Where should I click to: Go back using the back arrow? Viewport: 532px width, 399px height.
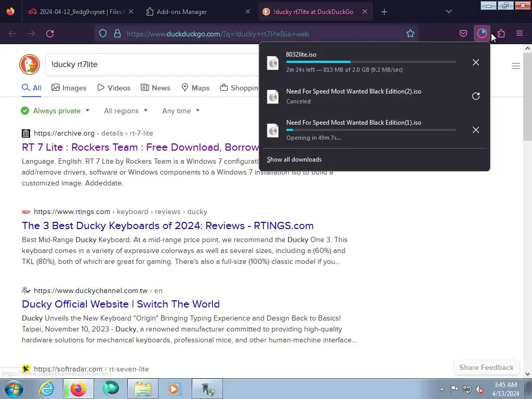(x=12, y=34)
